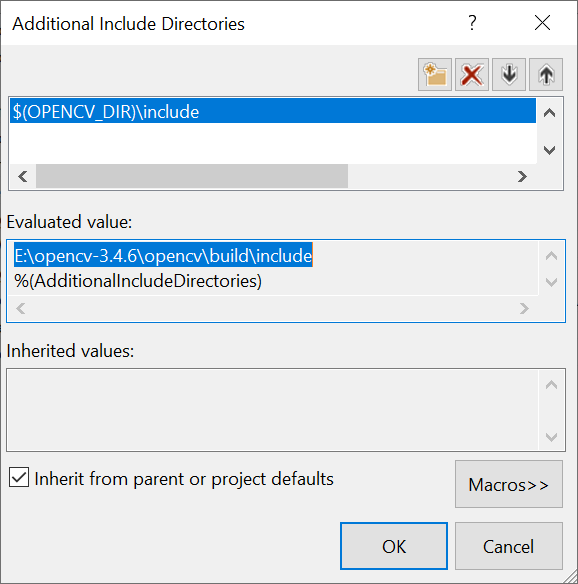The width and height of the screenshot is (578, 584).
Task: Move the line down with the down arrow icon
Action: tap(509, 74)
